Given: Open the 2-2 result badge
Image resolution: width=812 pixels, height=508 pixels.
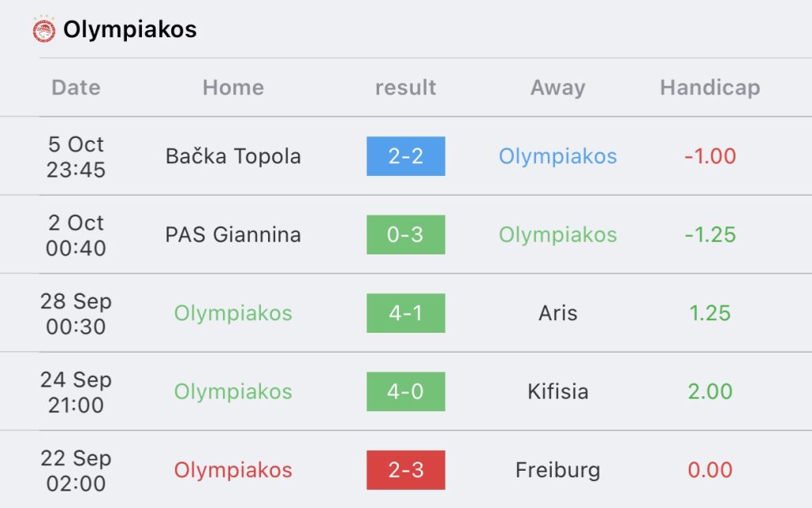Looking at the screenshot, I should 406,156.
